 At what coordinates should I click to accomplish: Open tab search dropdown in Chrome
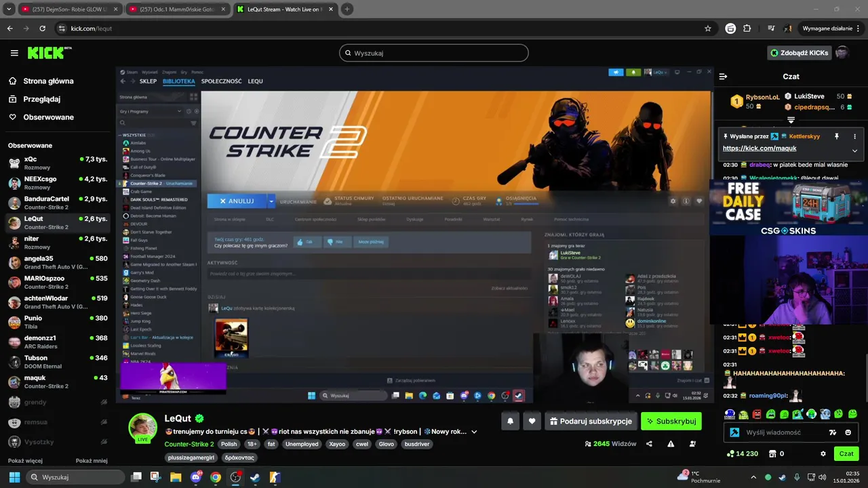pyautogui.click(x=8, y=9)
